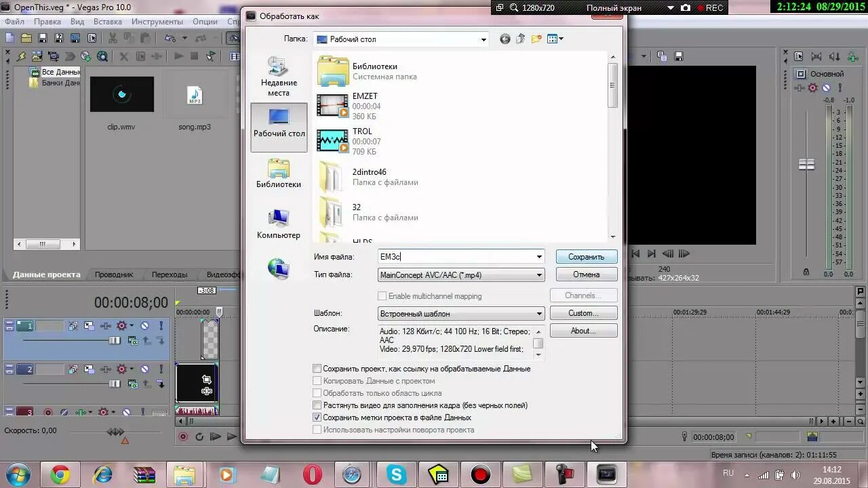This screenshot has height=488, width=868.
Task: Select Компьютер in dialog sidebar
Action: pyautogui.click(x=279, y=225)
